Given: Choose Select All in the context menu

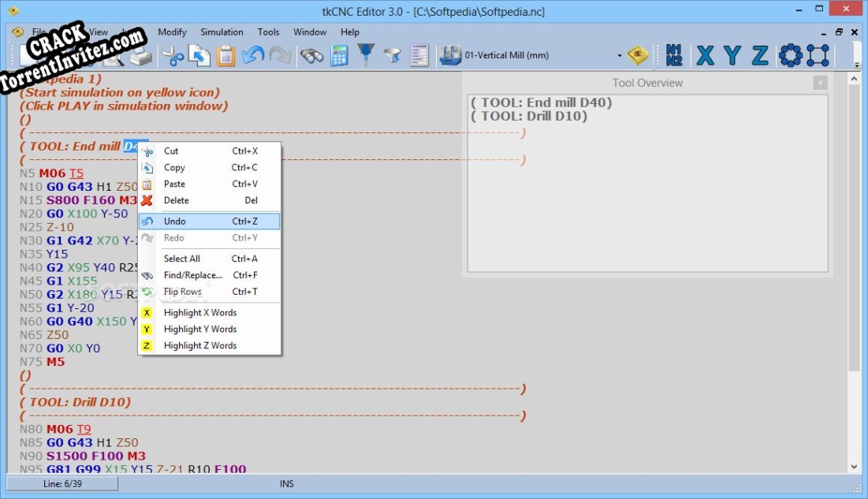Looking at the screenshot, I should (181, 258).
